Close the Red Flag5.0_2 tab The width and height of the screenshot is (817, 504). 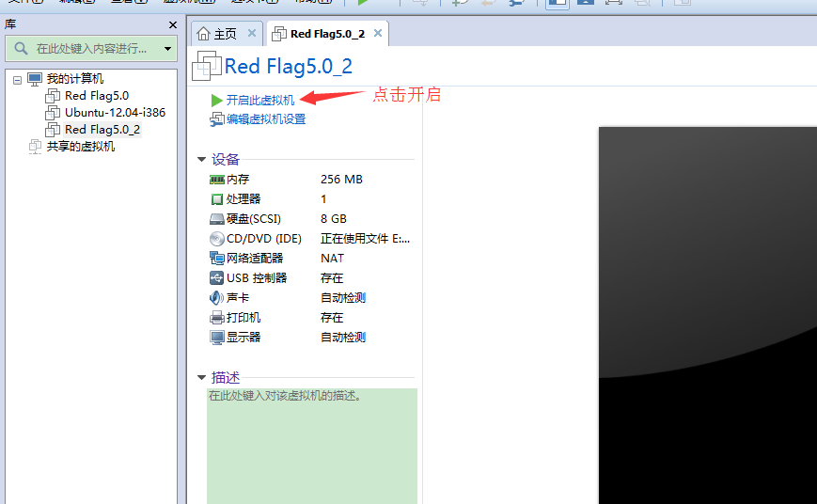point(378,33)
